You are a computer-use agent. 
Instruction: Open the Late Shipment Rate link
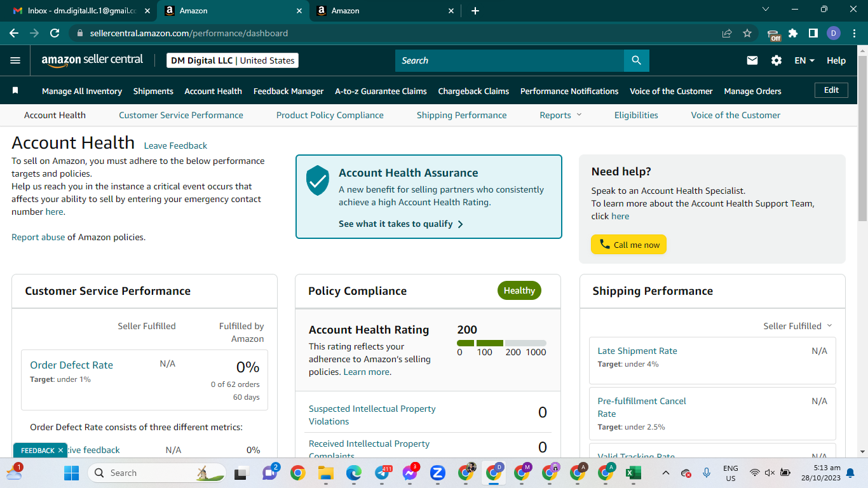pyautogui.click(x=637, y=351)
